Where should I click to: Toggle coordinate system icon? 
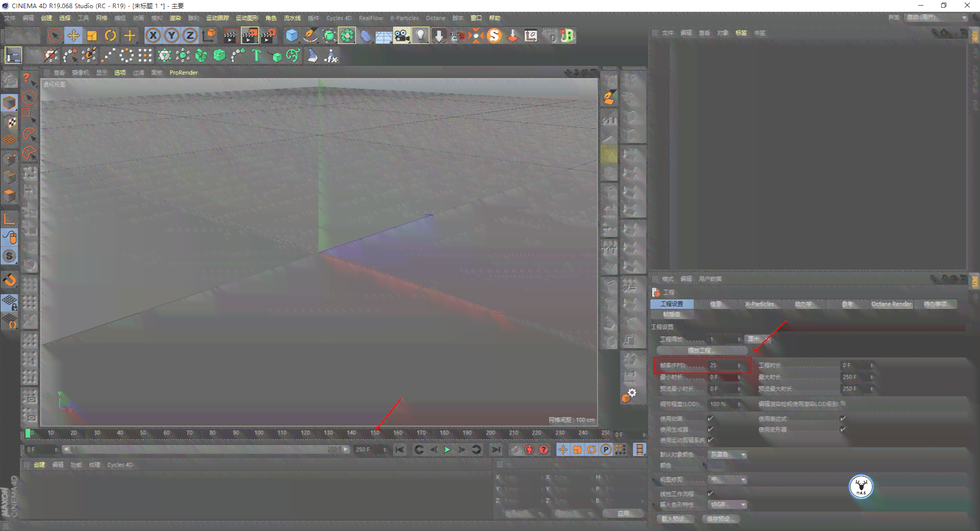click(x=209, y=35)
